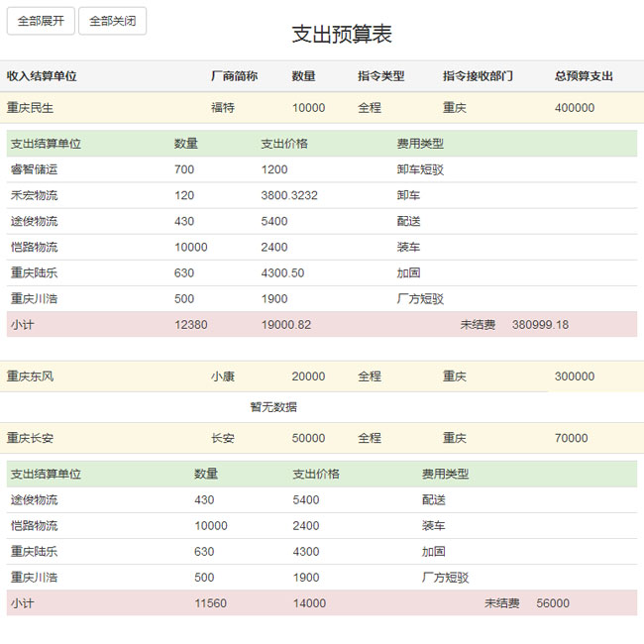Viewport: 644px width, 644px height.
Task: Select the 禾宏物流 detail row
Action: (x=34, y=195)
